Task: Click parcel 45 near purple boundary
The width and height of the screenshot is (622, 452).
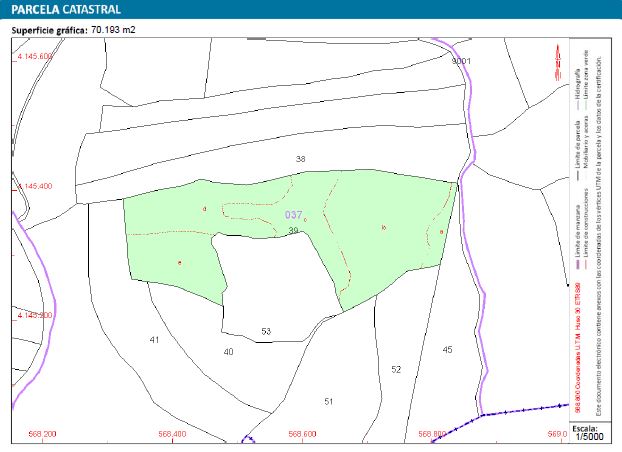Action: click(x=447, y=350)
